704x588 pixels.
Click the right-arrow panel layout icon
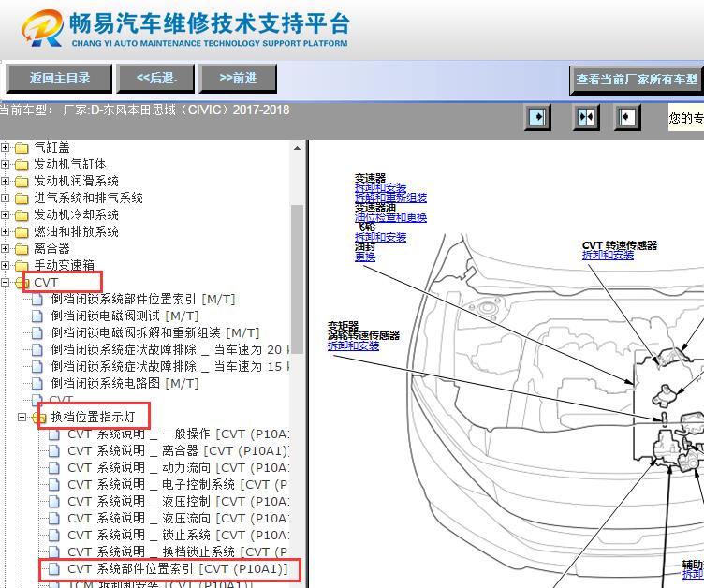tap(537, 117)
